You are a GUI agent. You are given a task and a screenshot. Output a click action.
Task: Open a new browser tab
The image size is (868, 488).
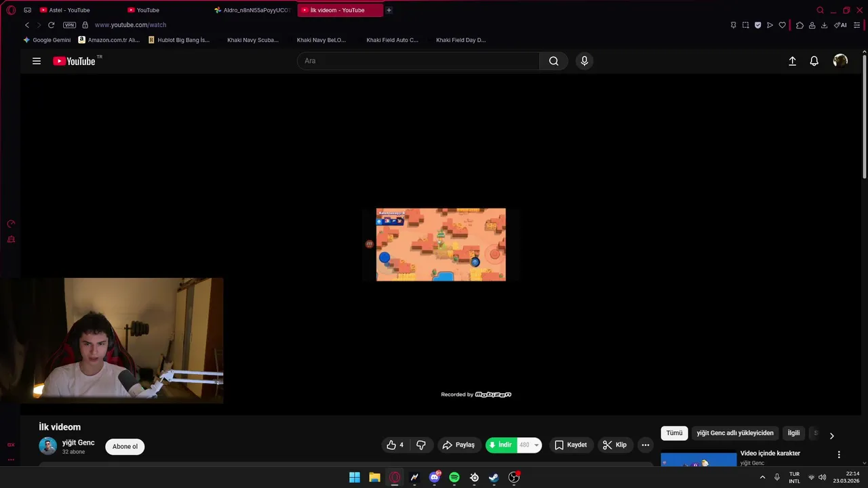pyautogui.click(x=389, y=10)
